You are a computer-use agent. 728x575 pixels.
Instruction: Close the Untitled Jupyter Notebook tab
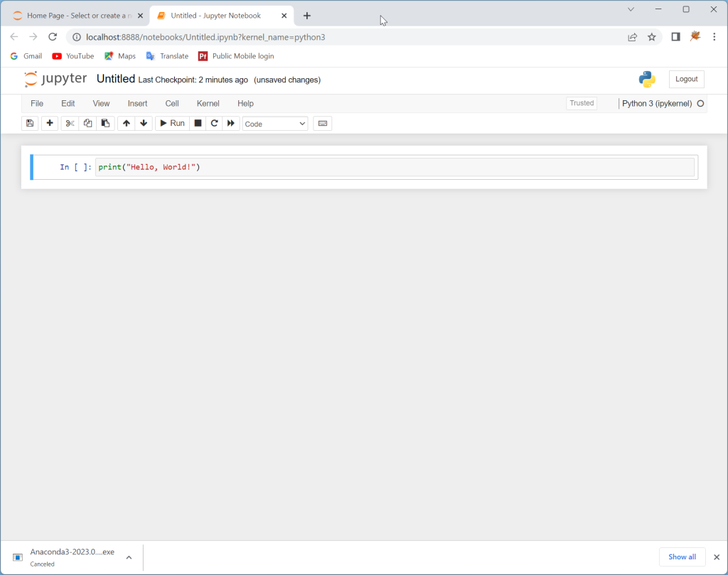[284, 16]
